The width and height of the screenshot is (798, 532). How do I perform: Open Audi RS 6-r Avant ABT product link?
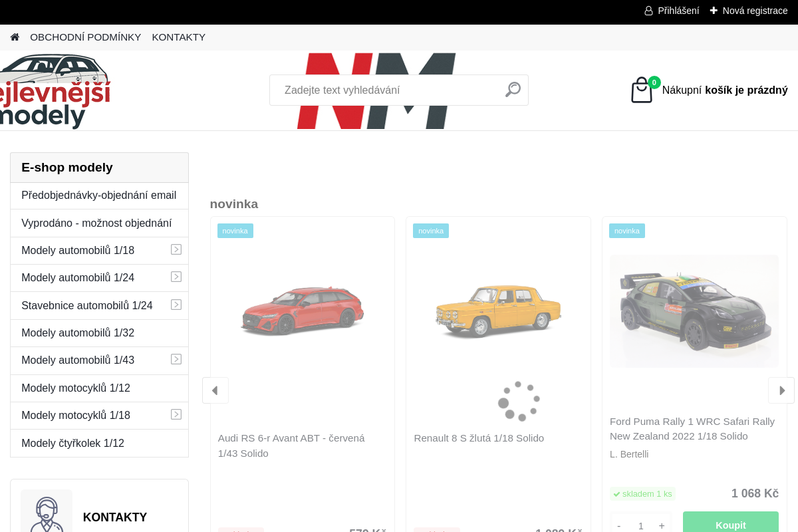tap(291, 446)
